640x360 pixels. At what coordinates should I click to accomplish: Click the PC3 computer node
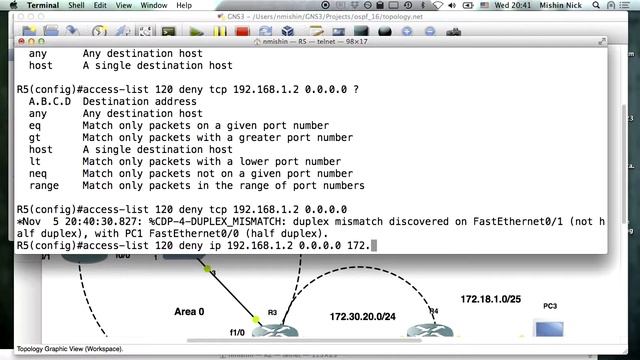point(549,329)
